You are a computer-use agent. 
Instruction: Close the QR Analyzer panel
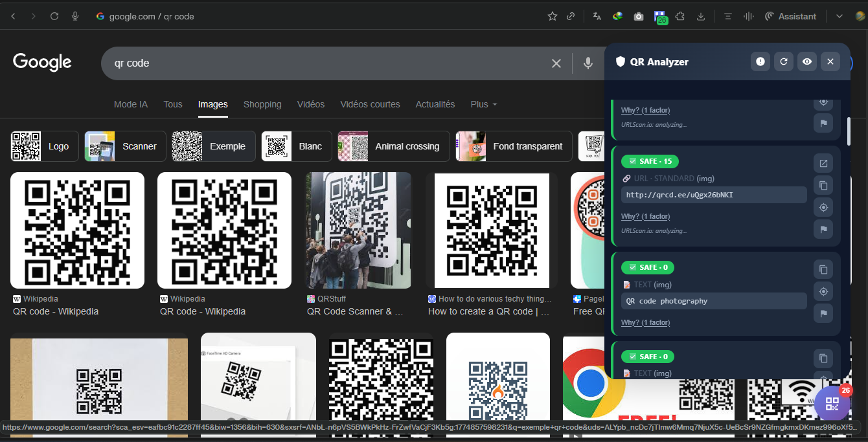[x=830, y=61]
